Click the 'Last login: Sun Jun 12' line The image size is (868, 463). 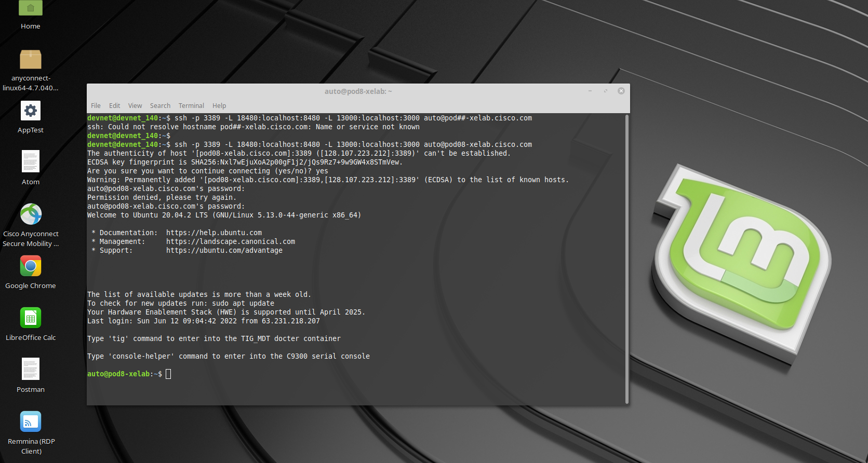(x=204, y=321)
